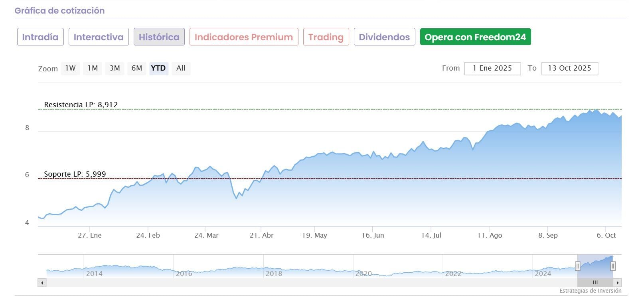
Task: Show All historical data range
Action: 181,68
